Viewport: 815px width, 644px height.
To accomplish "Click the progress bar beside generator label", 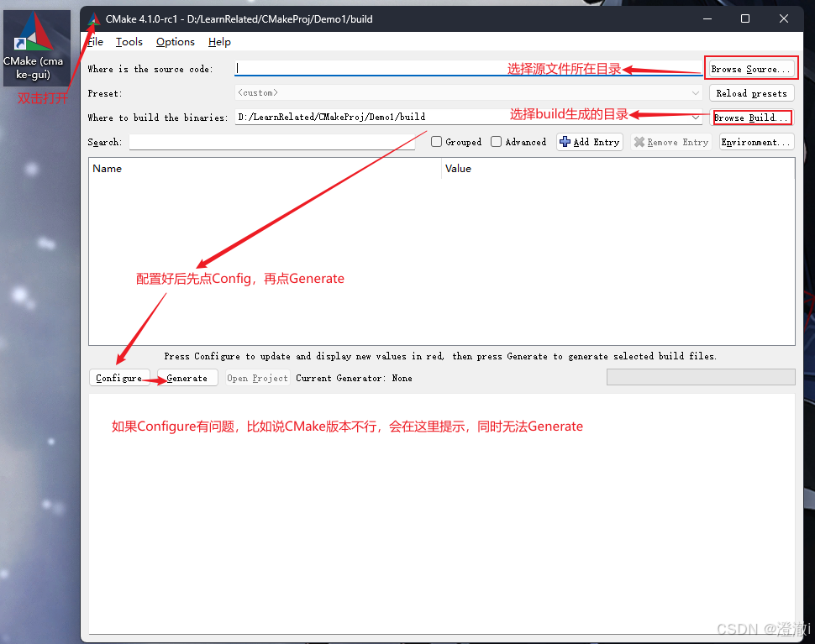I will click(701, 377).
